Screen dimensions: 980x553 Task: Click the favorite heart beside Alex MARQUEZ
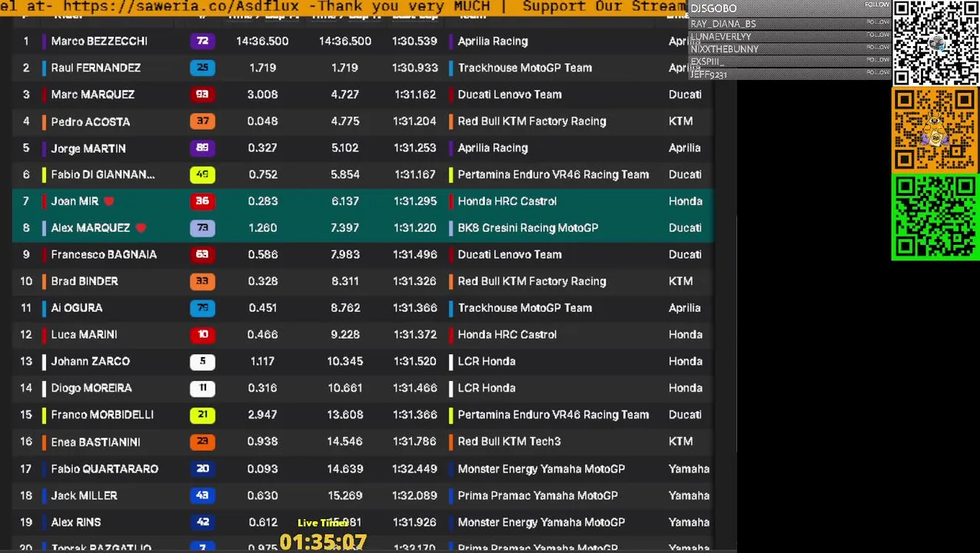click(x=140, y=228)
